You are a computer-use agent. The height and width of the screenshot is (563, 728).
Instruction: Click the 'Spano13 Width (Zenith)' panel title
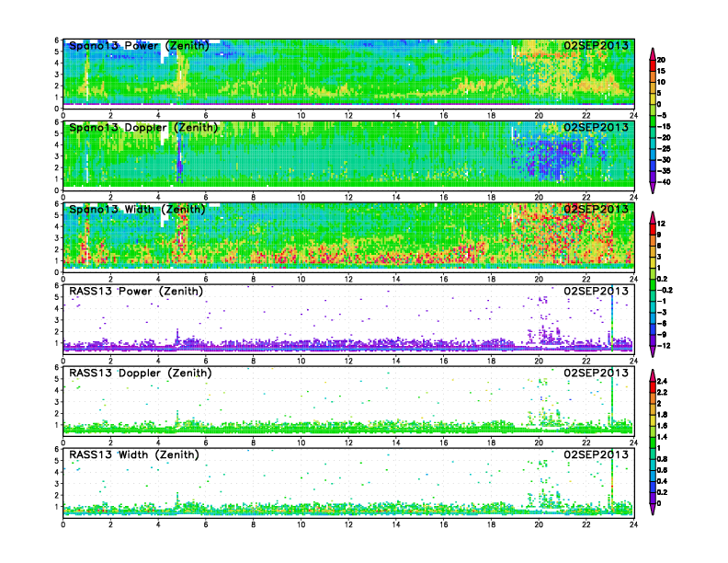click(x=137, y=209)
